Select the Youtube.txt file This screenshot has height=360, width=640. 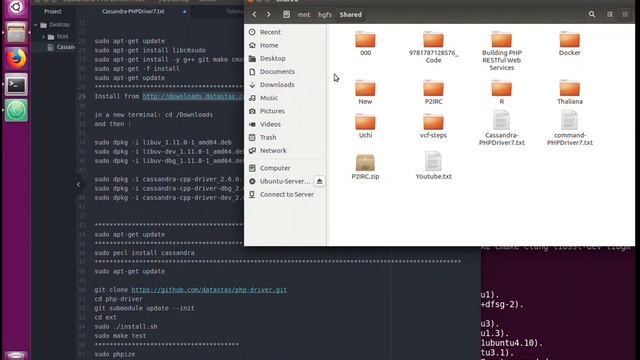[433, 165]
